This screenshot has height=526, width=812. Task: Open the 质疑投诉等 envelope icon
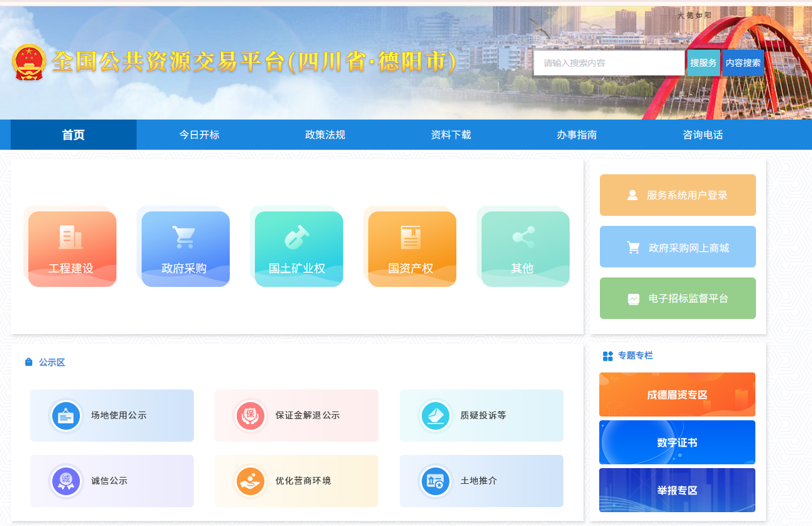point(435,415)
